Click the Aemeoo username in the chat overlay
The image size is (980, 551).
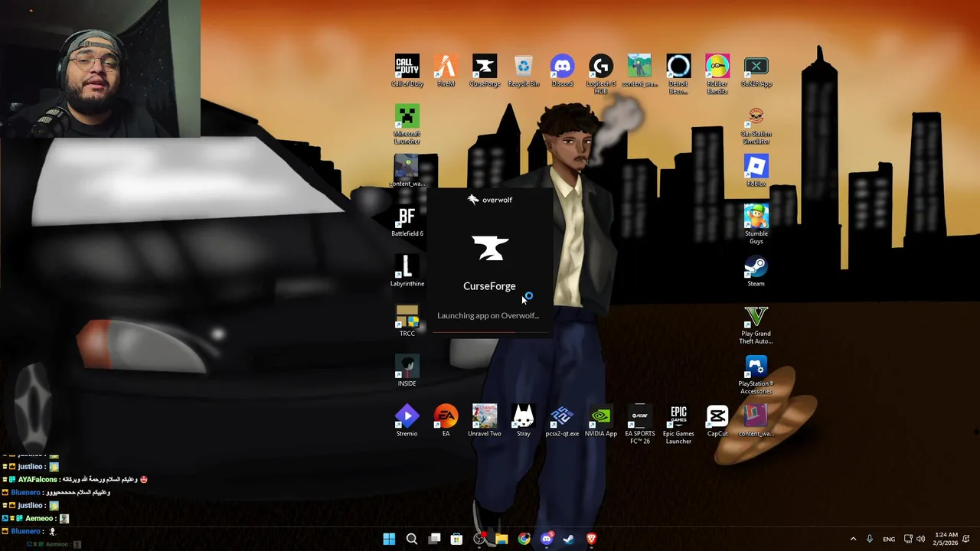39,518
